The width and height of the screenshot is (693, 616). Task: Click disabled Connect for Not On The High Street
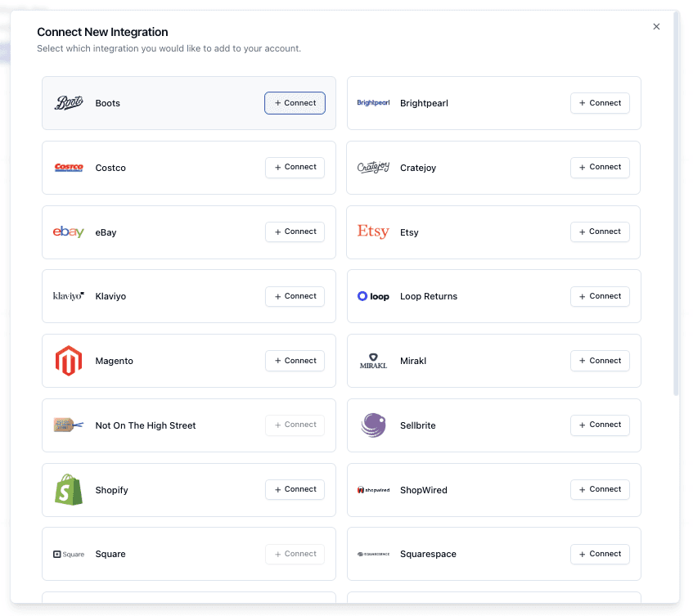pyautogui.click(x=295, y=425)
